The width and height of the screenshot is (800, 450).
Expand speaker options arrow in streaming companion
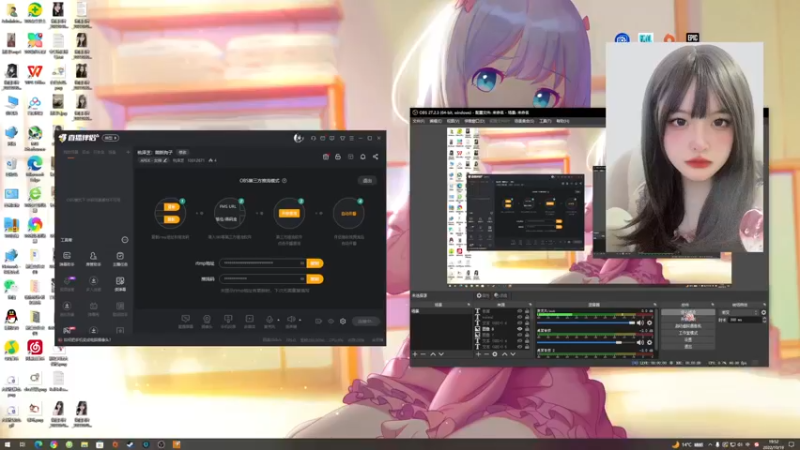coord(300,320)
